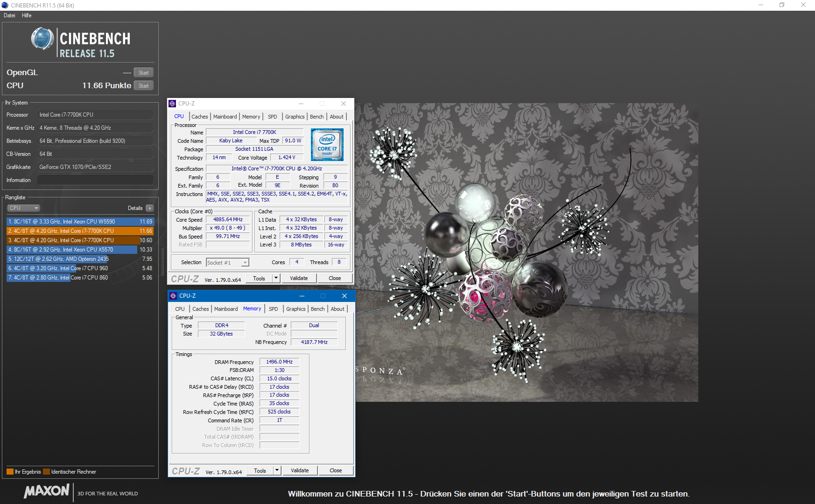Open the Tools dropdown arrow in the lower Memory window
Image resolution: width=815 pixels, height=504 pixels.
click(277, 470)
